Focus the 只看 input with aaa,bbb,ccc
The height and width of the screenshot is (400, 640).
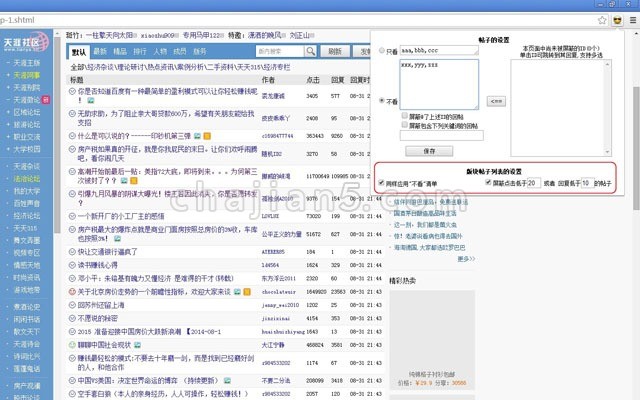point(439,50)
